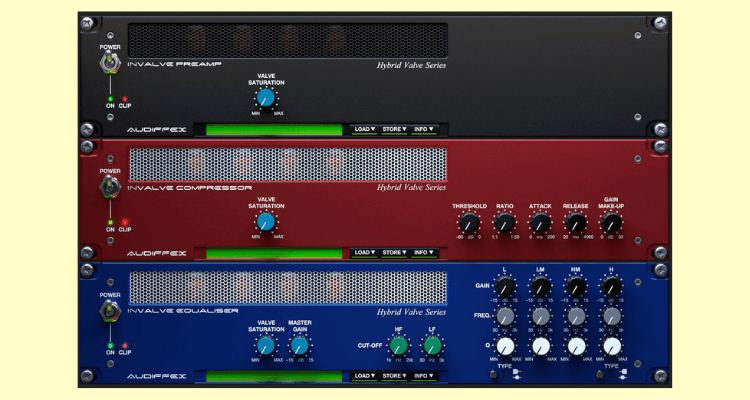The width and height of the screenshot is (750, 400).
Task: Click the L band Gain knob
Action: (x=505, y=287)
